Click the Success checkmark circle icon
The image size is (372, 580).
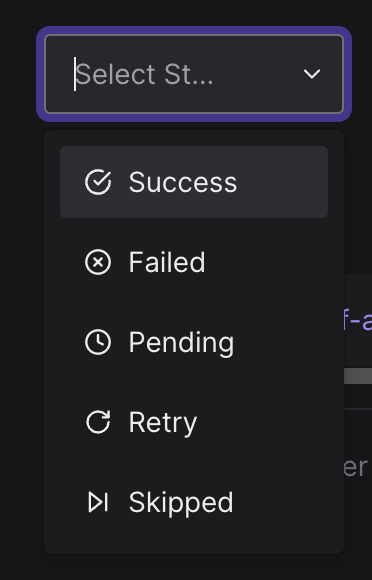pos(98,182)
